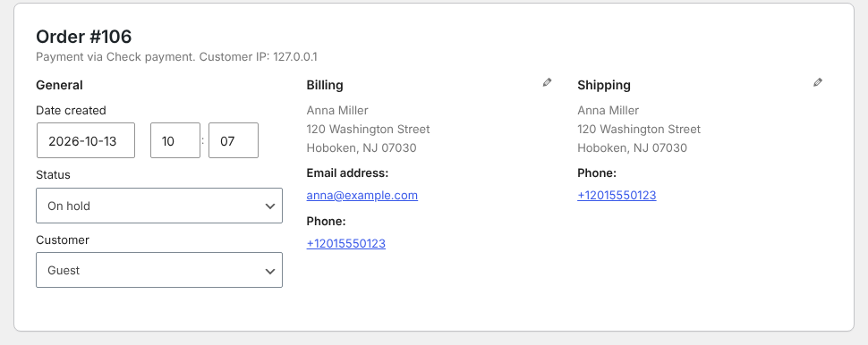Click the shipping Phone label

coord(597,173)
